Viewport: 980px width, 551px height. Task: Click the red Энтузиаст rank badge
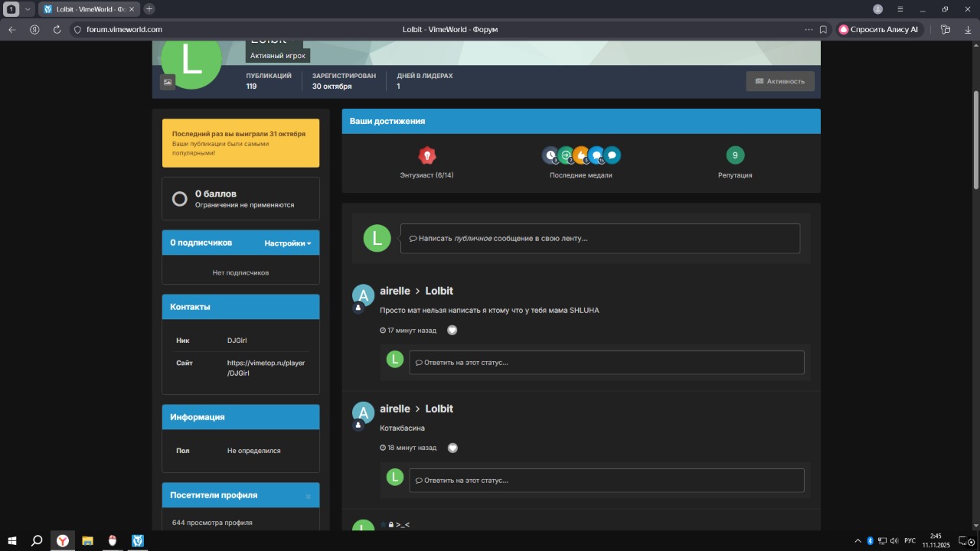click(427, 156)
